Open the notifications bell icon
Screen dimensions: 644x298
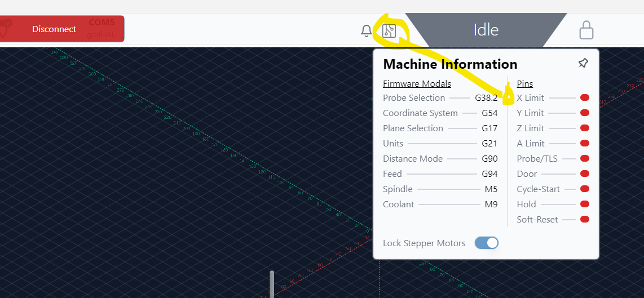[367, 31]
